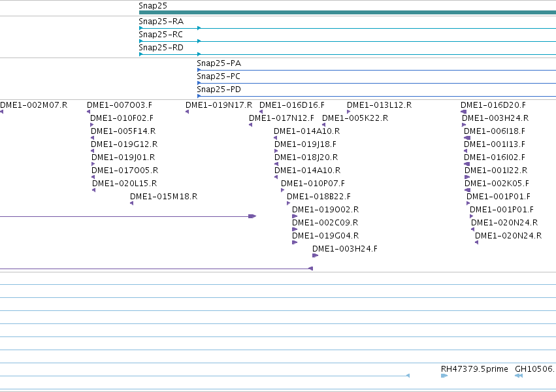Select feature DME1-003H24.F

(345, 249)
